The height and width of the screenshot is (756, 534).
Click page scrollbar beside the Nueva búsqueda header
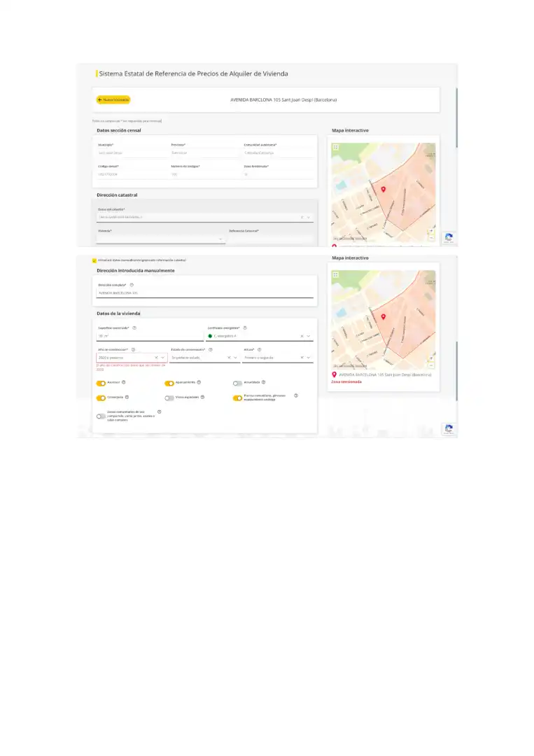456,118
